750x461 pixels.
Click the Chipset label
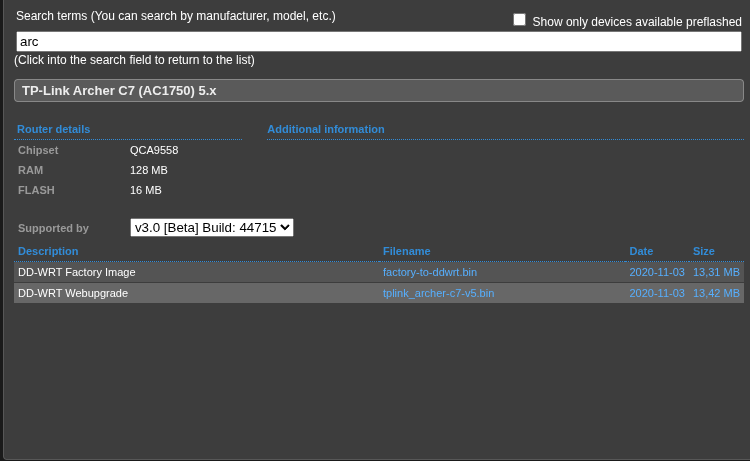click(x=38, y=150)
